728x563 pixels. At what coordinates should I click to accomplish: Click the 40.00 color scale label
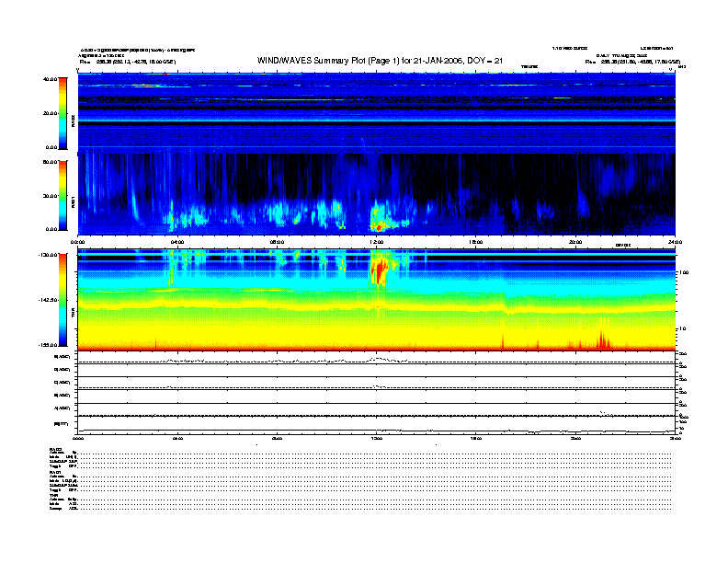[x=50, y=79]
